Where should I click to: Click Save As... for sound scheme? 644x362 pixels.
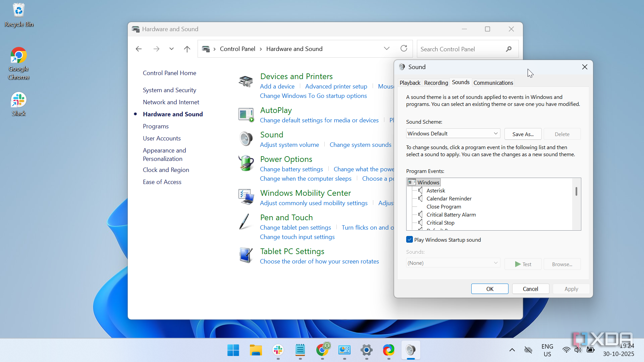[523, 134]
